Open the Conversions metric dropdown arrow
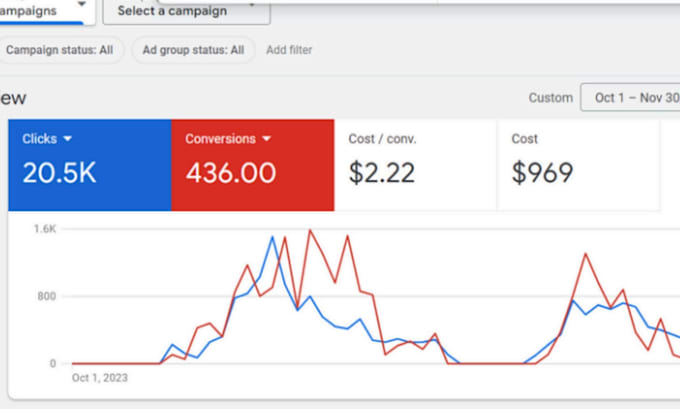 click(266, 139)
